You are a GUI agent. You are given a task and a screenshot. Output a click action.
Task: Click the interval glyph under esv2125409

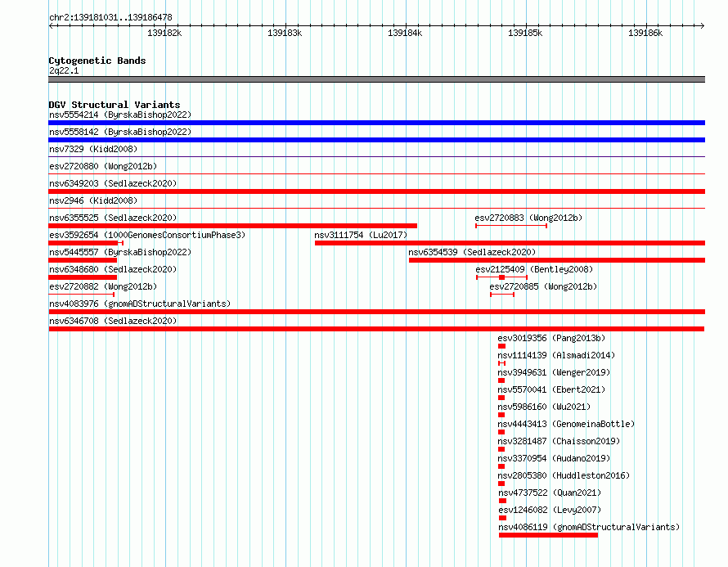tap(502, 277)
